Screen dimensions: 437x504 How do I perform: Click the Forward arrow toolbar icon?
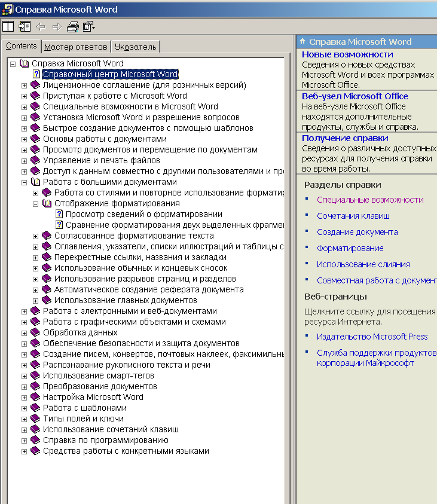click(x=57, y=27)
